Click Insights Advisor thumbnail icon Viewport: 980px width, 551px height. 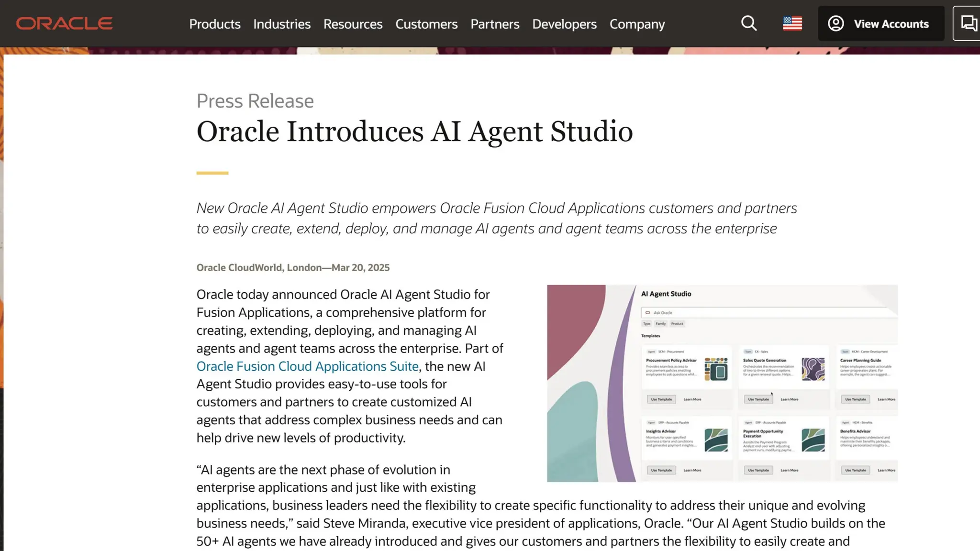pos(716,440)
